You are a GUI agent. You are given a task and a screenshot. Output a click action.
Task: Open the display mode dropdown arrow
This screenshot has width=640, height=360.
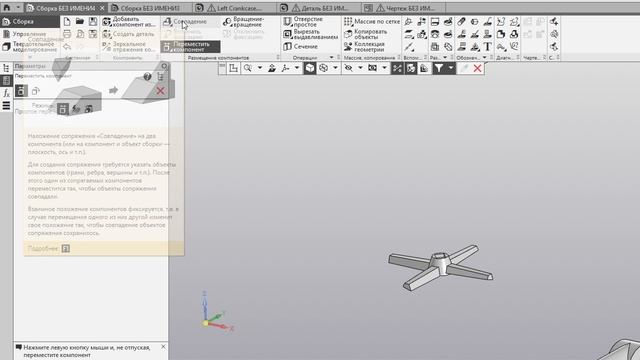pos(335,68)
